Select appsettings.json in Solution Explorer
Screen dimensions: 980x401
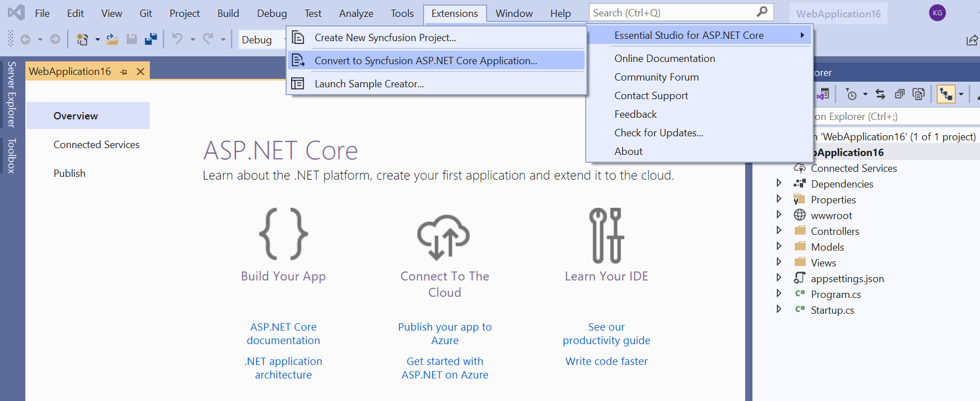(x=847, y=278)
